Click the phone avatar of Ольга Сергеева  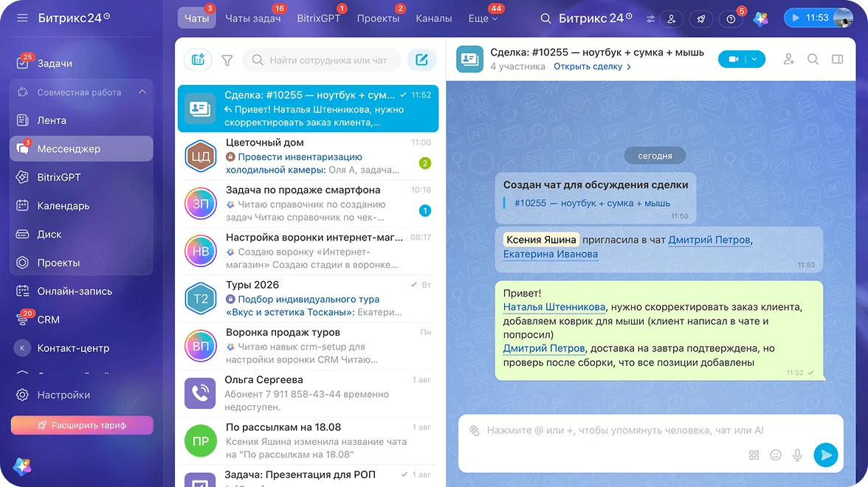(x=200, y=393)
